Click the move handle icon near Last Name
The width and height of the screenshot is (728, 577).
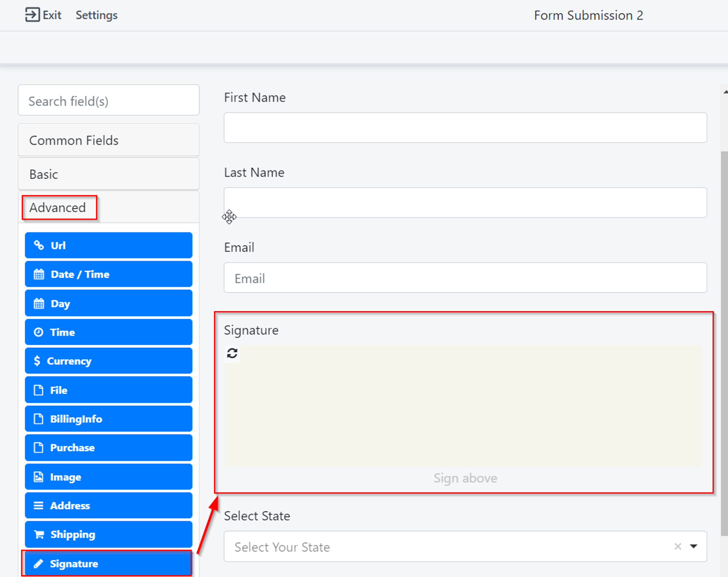229,217
